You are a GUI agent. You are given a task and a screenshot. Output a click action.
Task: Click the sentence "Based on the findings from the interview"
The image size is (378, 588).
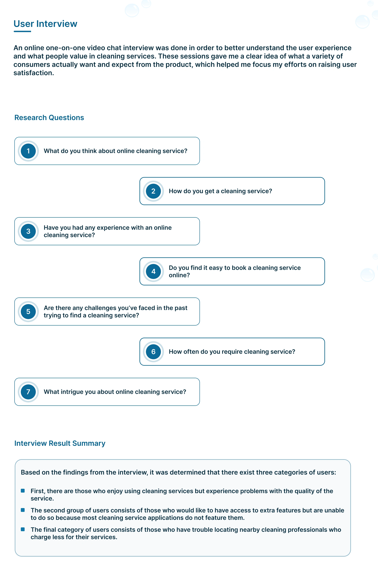[178, 472]
